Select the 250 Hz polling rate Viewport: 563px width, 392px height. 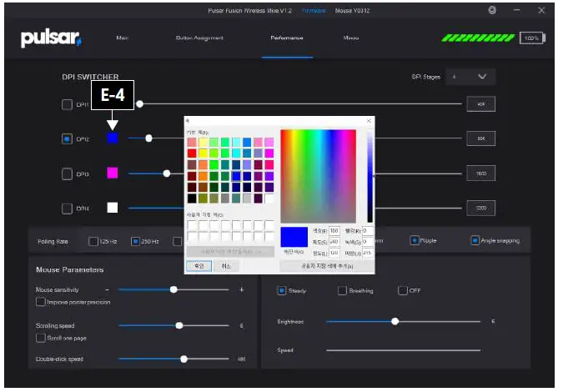(135, 241)
